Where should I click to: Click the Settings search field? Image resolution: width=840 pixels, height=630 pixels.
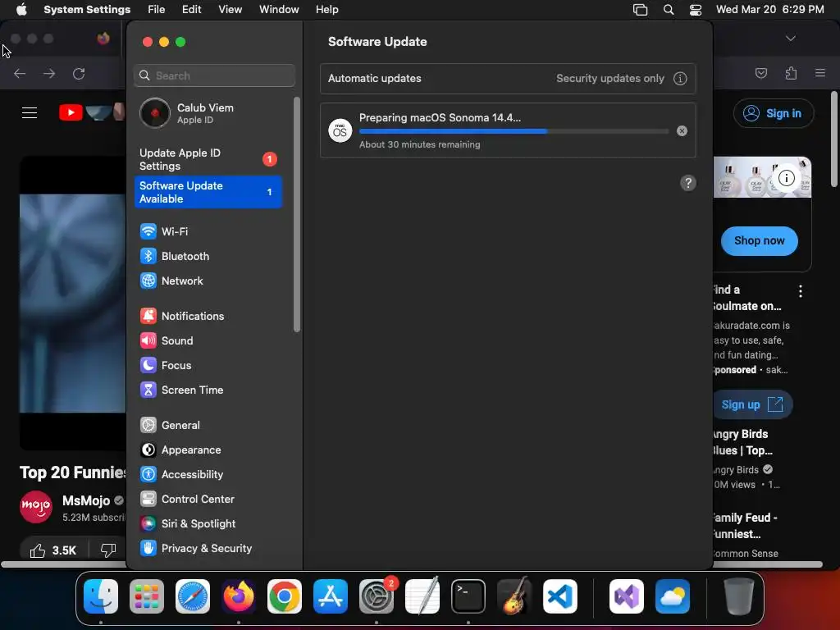tap(214, 75)
